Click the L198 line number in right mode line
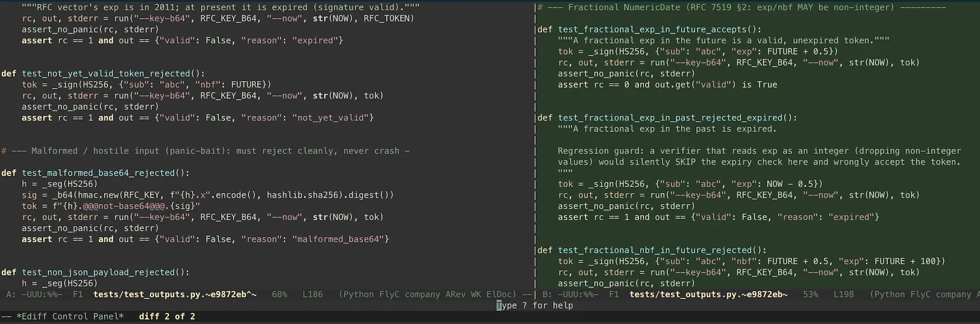 pyautogui.click(x=843, y=294)
